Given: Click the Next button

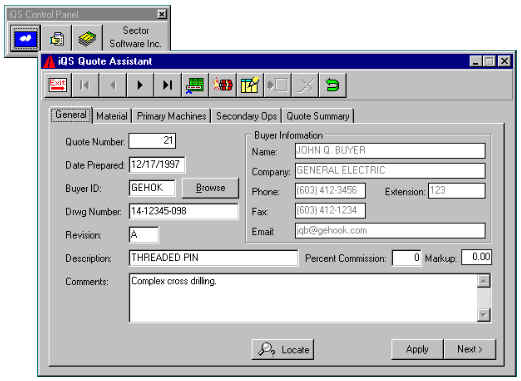Looking at the screenshot, I should click(x=470, y=349).
